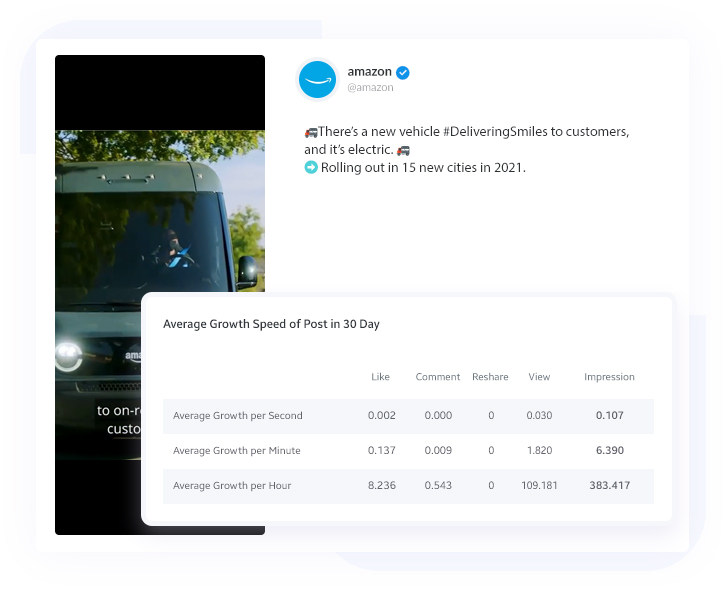Open the amazon account name
The height and width of the screenshot is (591, 726).
[369, 72]
